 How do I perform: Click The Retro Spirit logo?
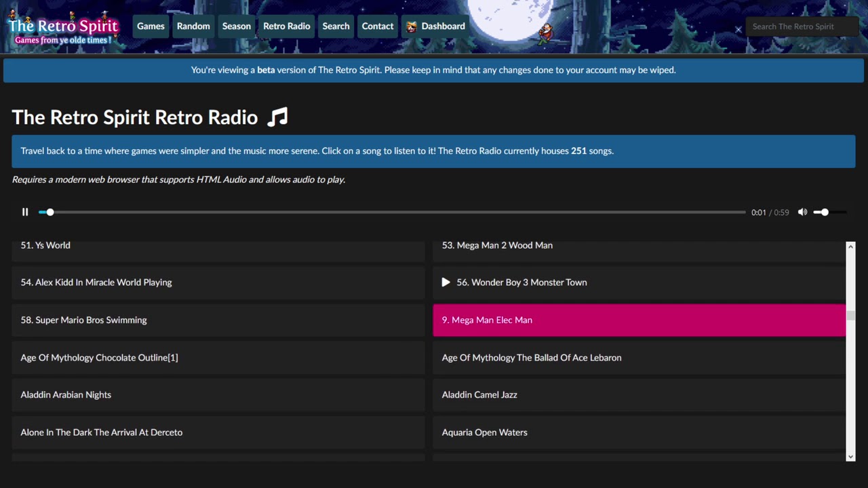(63, 27)
